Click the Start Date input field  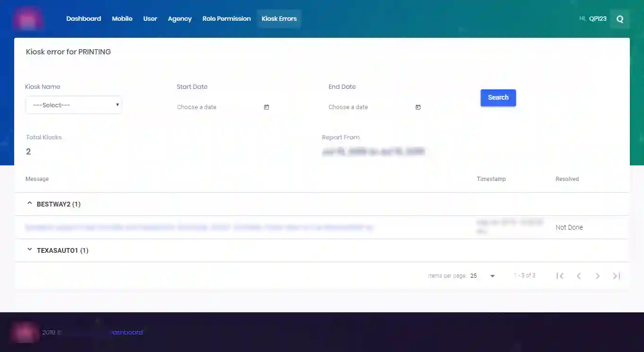(217, 107)
